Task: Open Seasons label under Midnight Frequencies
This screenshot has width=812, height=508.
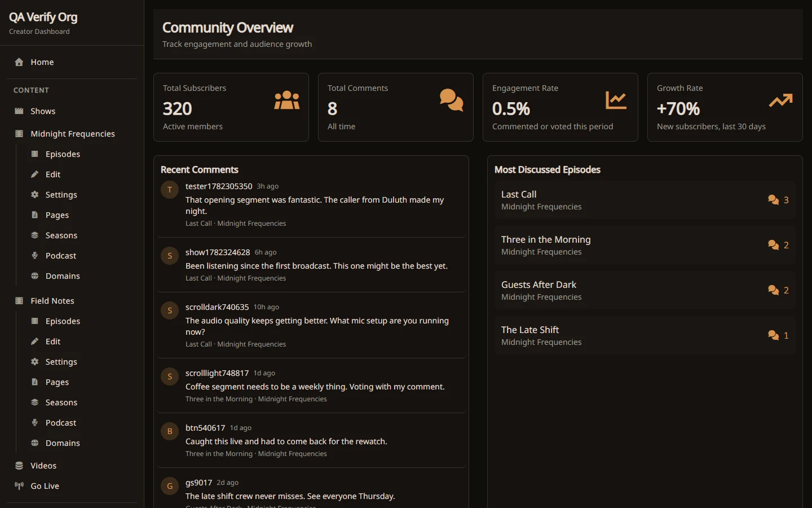Action: tap(61, 235)
